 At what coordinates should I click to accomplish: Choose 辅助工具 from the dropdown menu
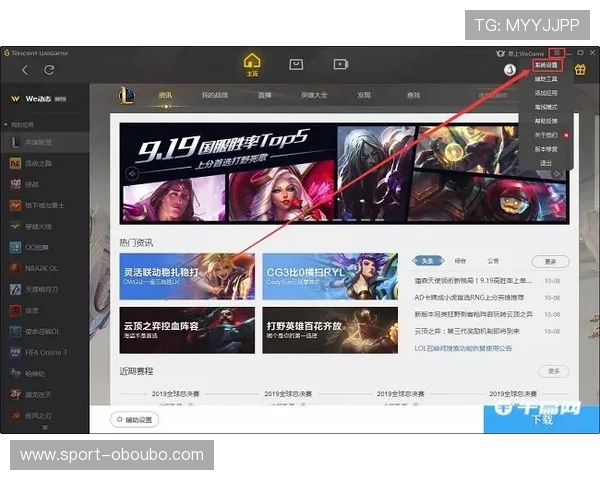tap(546, 79)
